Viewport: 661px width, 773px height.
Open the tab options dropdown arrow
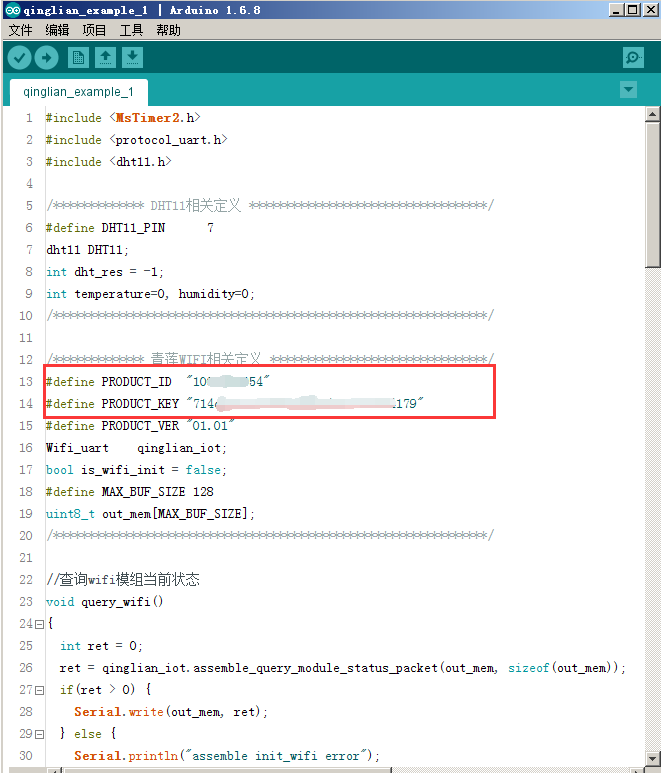click(628, 90)
